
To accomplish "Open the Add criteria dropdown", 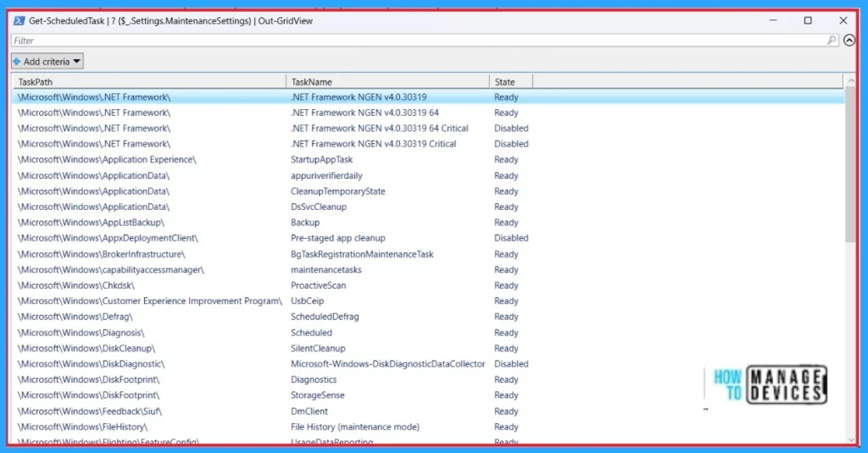I will click(47, 62).
